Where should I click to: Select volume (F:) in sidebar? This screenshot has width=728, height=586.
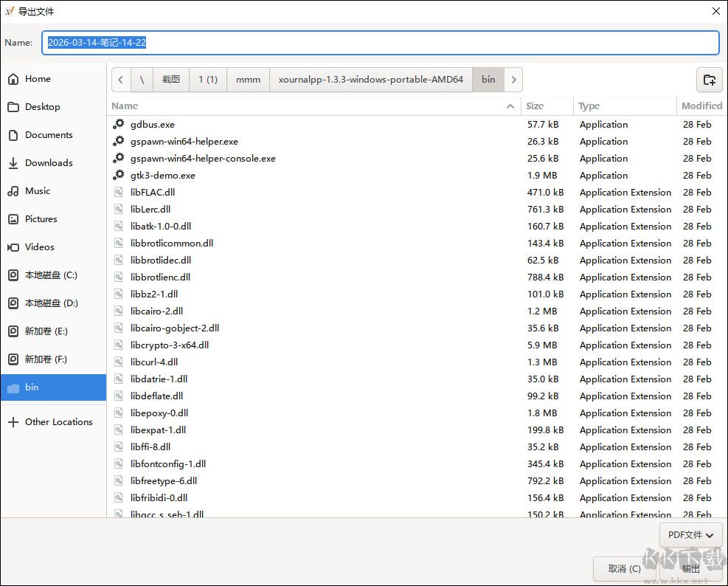[x=53, y=359]
